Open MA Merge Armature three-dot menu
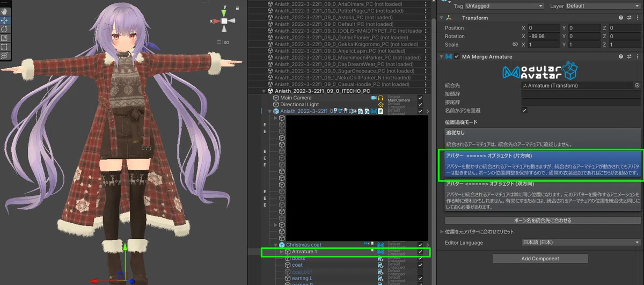The image size is (644, 285). [x=636, y=56]
